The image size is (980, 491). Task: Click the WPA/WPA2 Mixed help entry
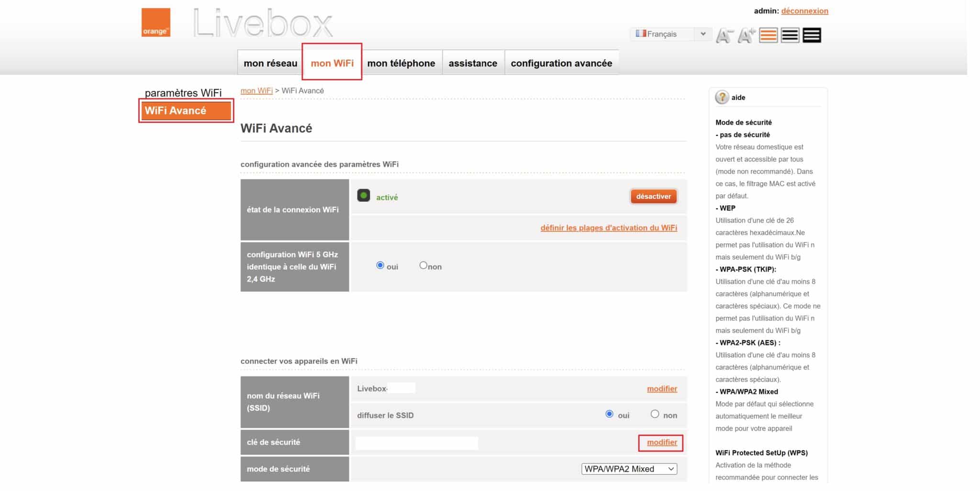point(747,392)
